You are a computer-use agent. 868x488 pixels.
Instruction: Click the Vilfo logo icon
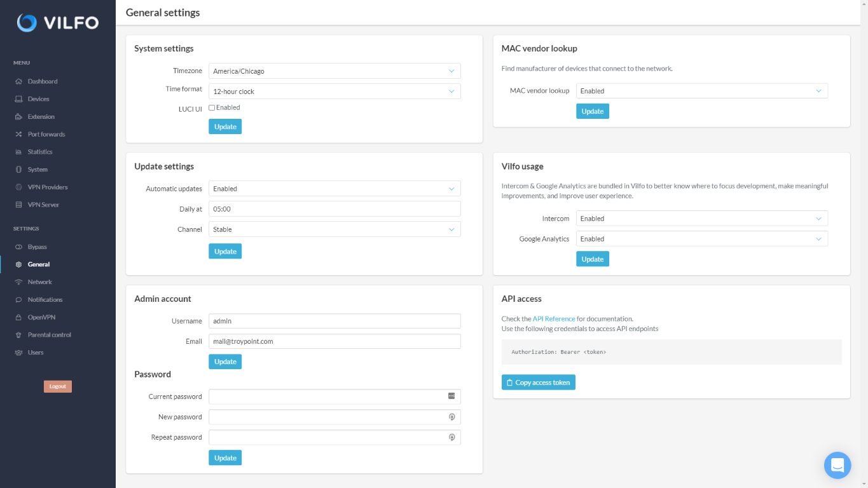click(27, 23)
